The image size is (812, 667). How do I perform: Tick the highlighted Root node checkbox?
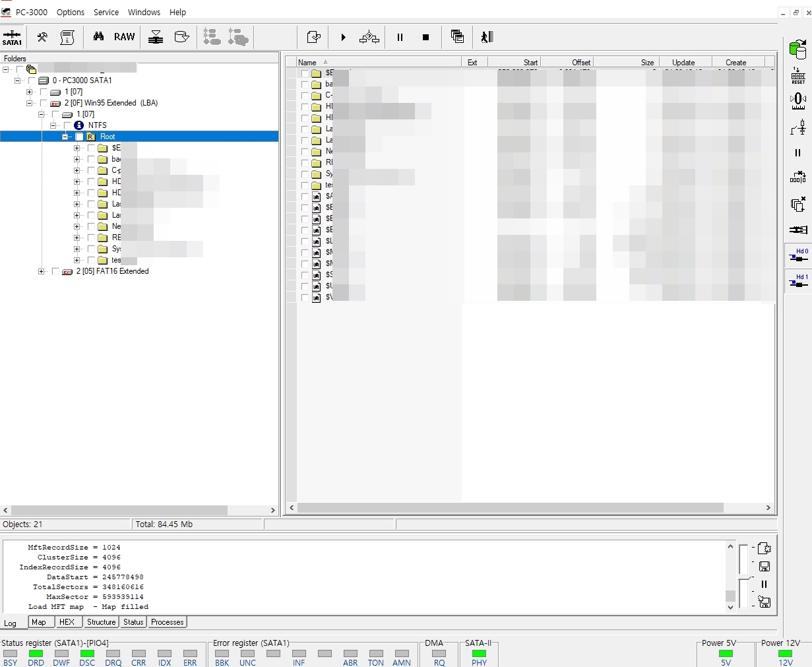click(x=79, y=137)
